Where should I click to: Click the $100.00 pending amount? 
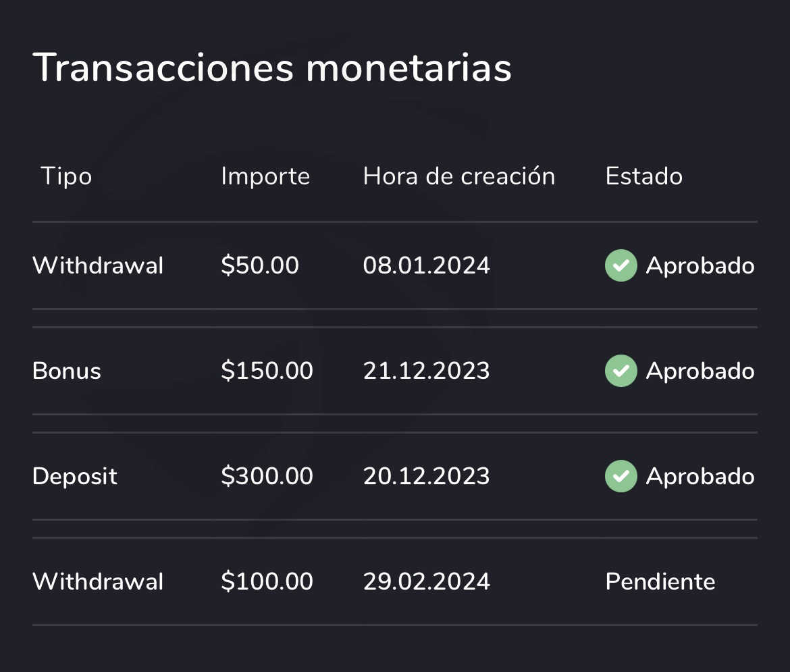(x=267, y=581)
